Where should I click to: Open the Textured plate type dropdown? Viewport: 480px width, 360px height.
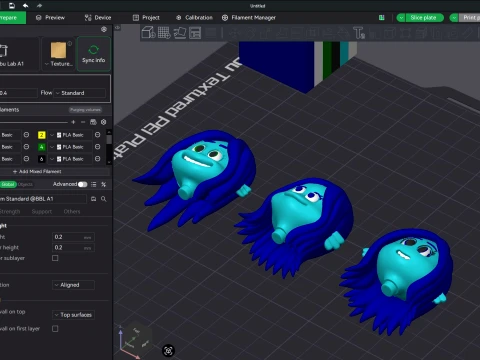click(x=59, y=64)
